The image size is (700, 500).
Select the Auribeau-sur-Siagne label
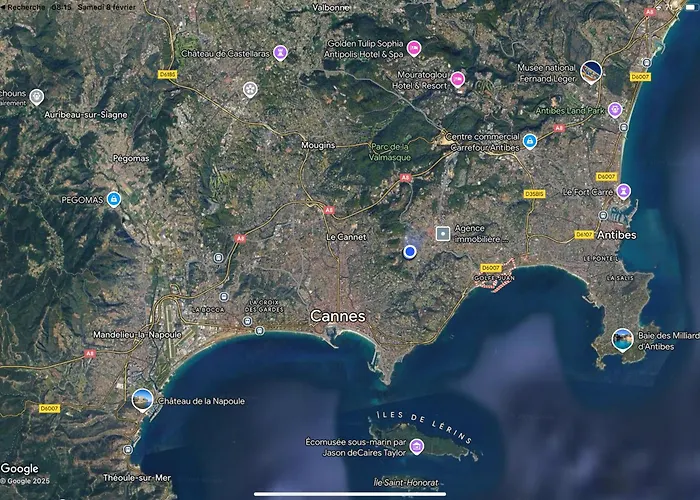click(x=86, y=115)
